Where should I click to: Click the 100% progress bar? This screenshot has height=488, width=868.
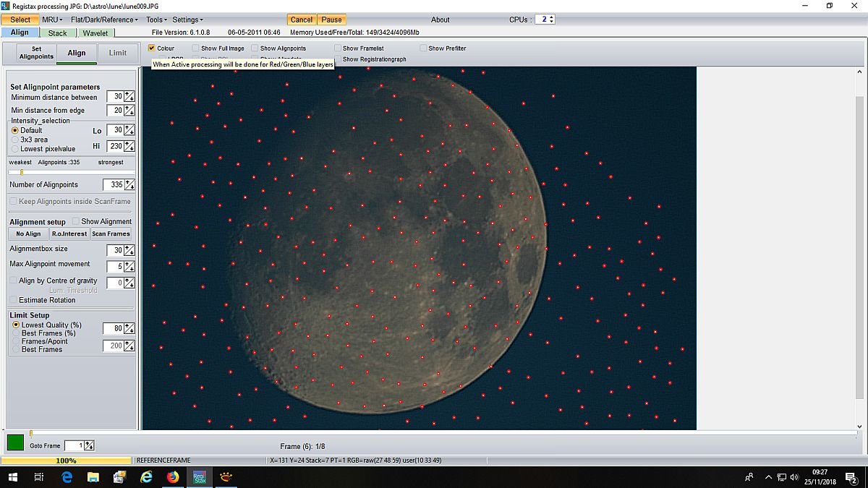(x=67, y=461)
